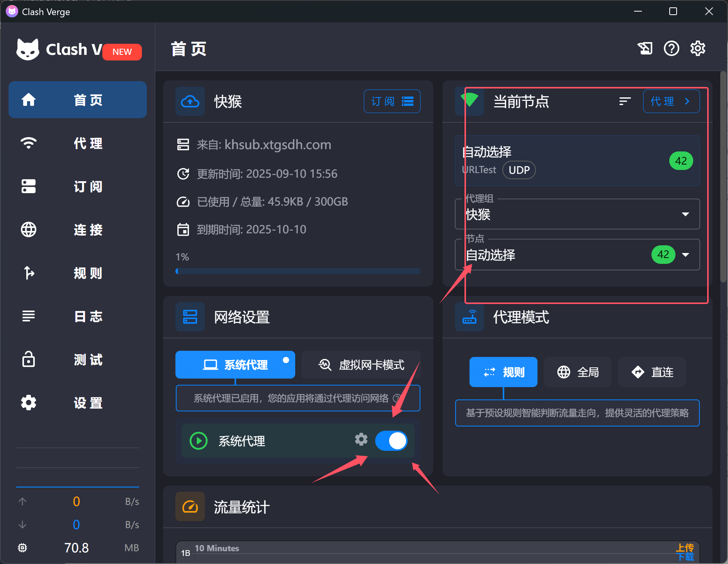Screen dimensions: 728x564
Task: Click the help question mark icon
Action: point(671,49)
